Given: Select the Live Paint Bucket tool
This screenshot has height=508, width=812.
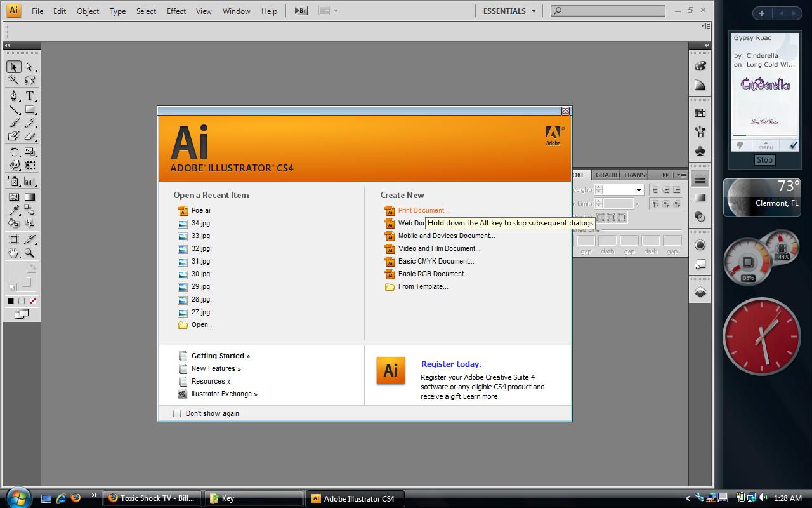Looking at the screenshot, I should point(13,224).
